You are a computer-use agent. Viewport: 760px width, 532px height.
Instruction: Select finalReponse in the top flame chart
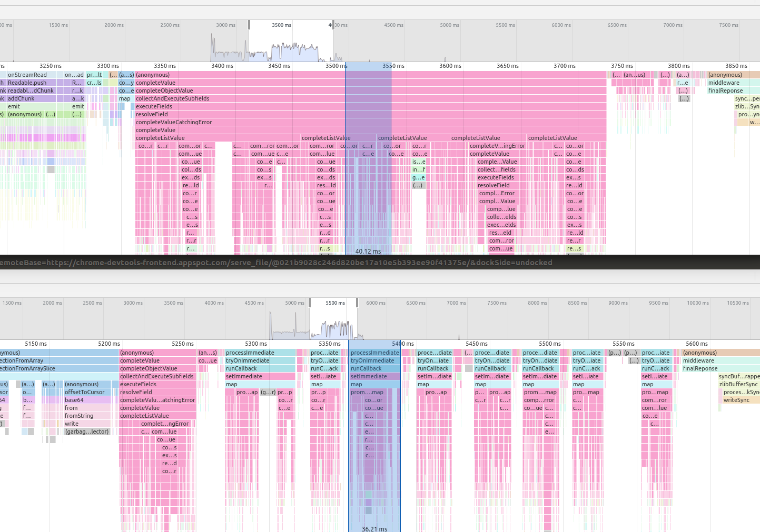click(733, 91)
